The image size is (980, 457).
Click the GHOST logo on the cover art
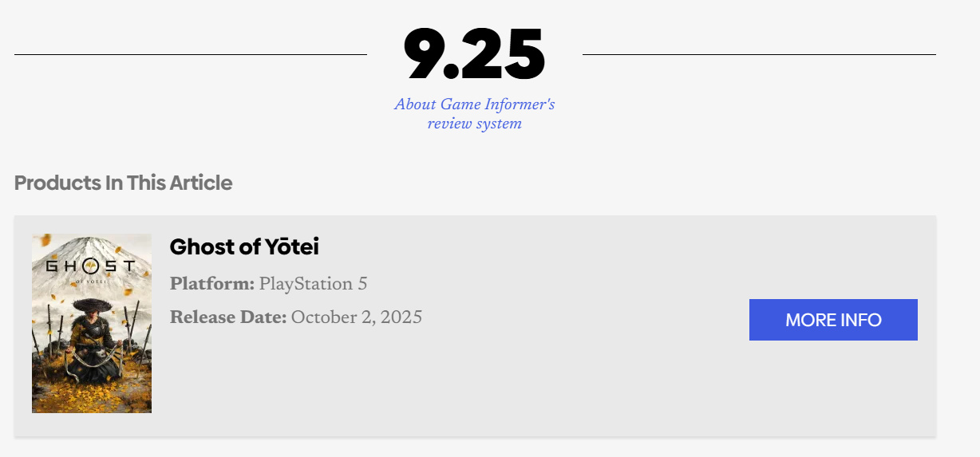point(91,266)
